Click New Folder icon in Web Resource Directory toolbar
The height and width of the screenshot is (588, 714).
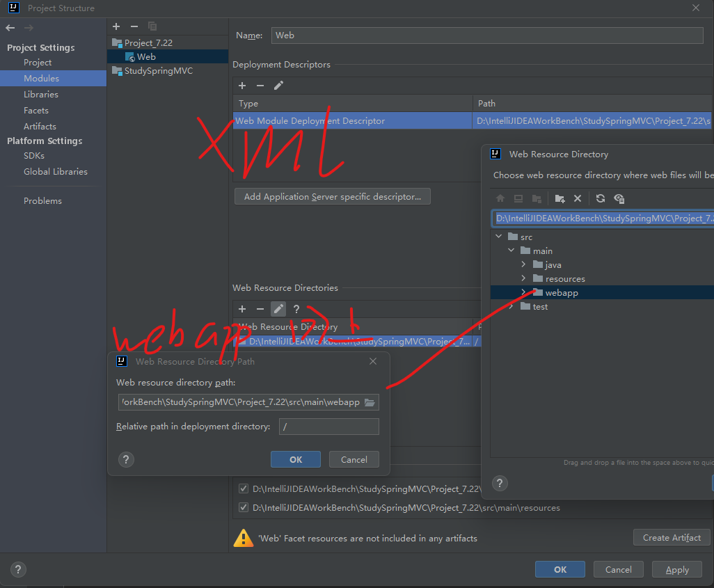tap(560, 198)
